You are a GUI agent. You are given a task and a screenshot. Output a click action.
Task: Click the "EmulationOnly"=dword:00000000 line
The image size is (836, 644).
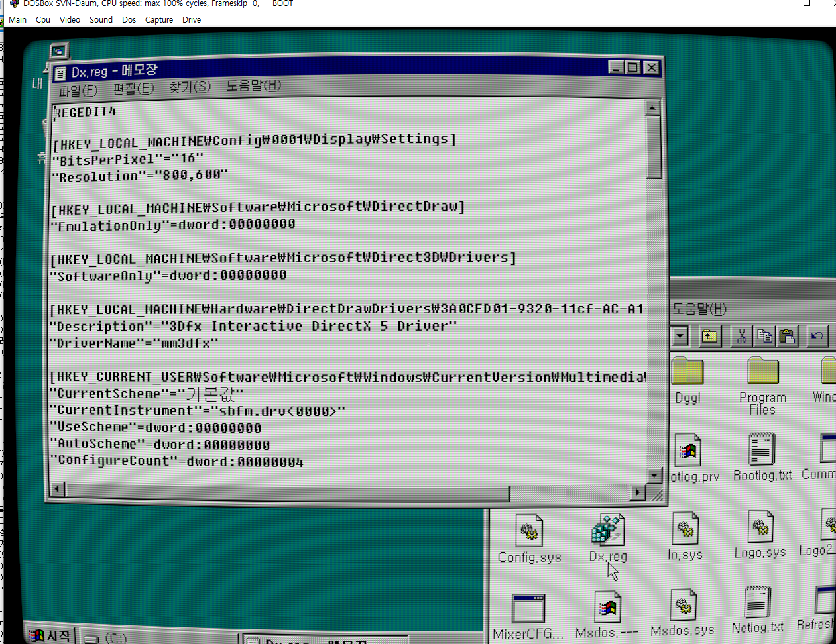173,225
